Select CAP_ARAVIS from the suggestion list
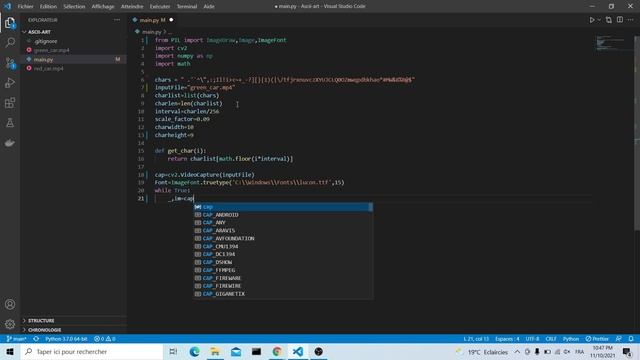Image resolution: width=640 pixels, height=360 pixels. coord(283,231)
